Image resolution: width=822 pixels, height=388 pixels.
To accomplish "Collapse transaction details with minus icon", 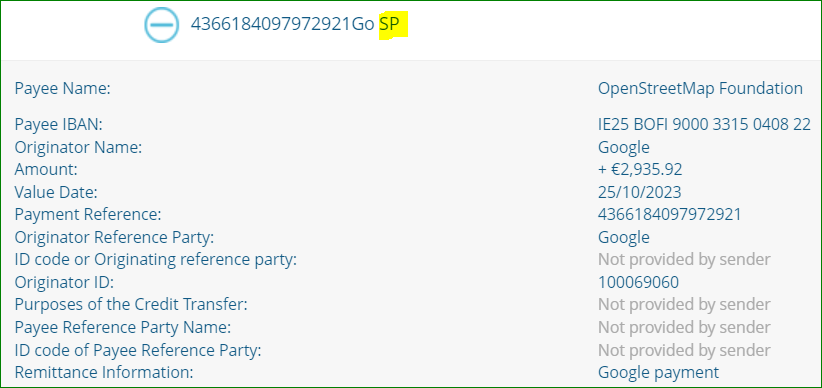I will click(161, 25).
